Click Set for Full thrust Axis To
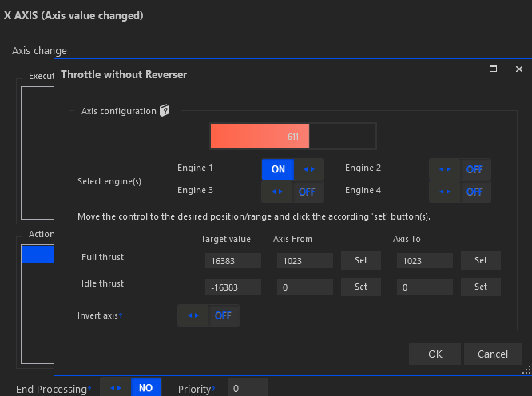Screen dimensions: 532x396 tap(481, 260)
